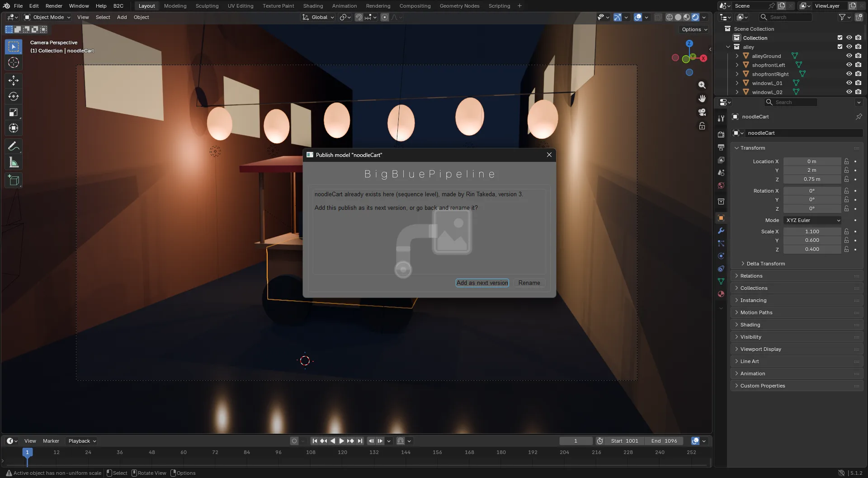Jump to timeline start frame

[315, 441]
